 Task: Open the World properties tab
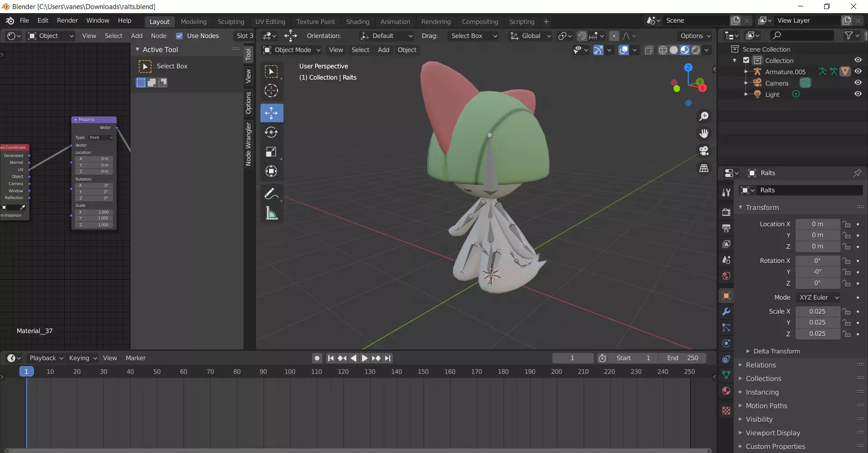coord(726,276)
